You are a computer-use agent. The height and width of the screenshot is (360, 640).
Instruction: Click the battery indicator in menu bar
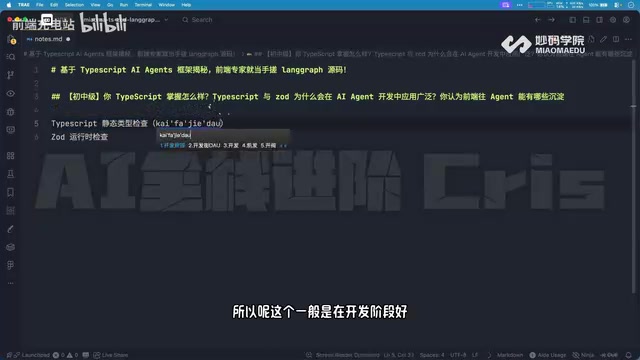click(598, 5)
